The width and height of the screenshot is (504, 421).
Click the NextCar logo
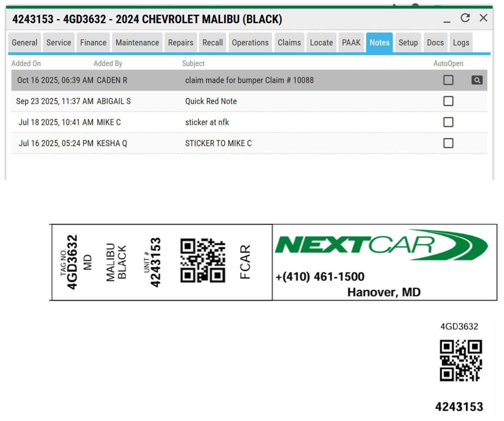point(381,245)
